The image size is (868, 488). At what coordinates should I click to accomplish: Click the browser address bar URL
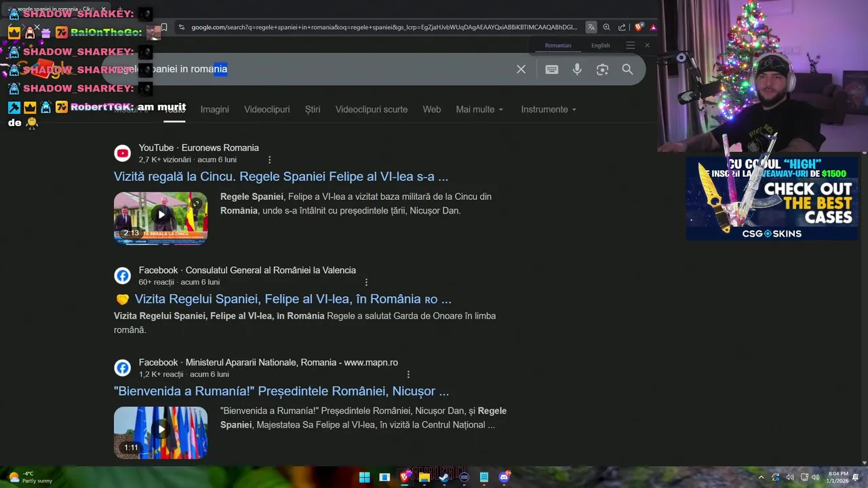pyautogui.click(x=384, y=27)
